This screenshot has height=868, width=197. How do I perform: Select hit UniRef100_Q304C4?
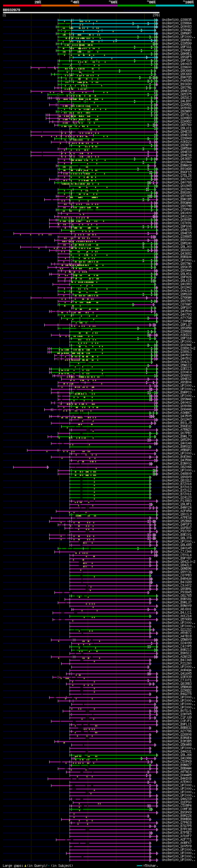177,372
